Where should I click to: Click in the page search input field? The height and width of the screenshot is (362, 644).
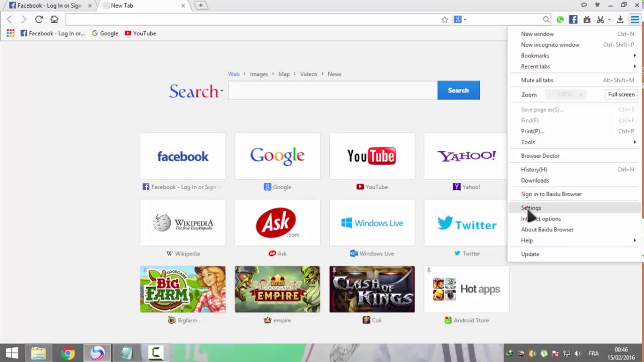(x=333, y=90)
